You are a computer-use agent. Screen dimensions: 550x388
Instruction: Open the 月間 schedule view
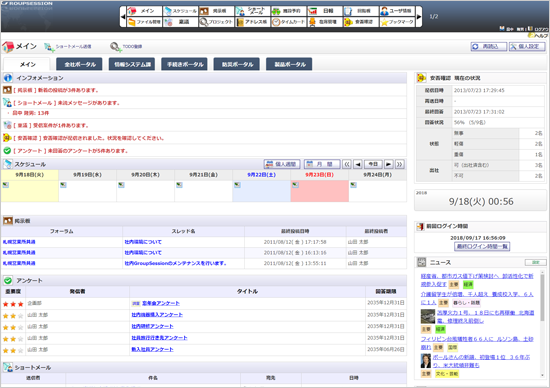(x=322, y=164)
